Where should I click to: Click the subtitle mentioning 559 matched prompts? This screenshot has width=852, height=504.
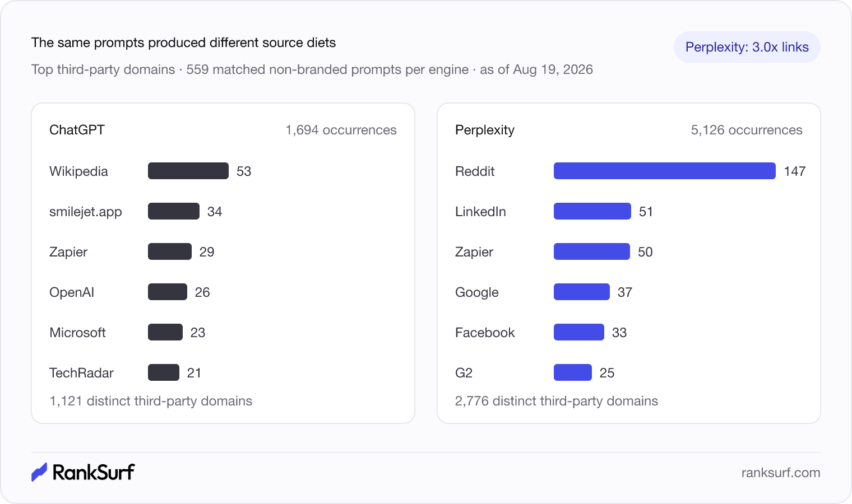tap(312, 69)
